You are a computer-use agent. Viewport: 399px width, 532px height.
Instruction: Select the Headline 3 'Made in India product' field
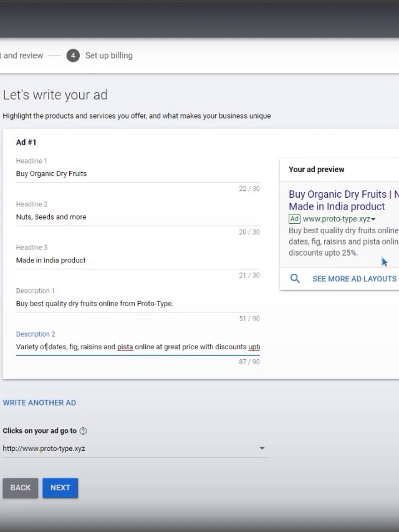coord(137,260)
